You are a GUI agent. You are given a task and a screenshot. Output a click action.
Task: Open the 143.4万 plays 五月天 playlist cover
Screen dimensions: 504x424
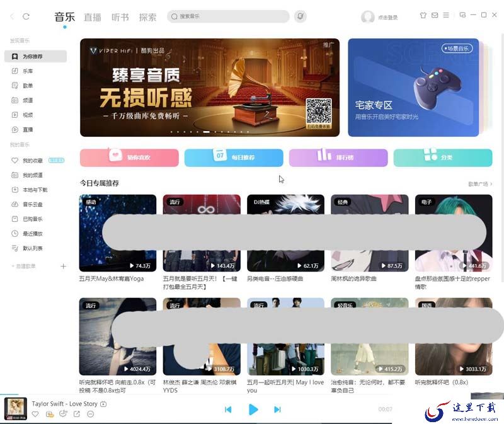(202, 233)
